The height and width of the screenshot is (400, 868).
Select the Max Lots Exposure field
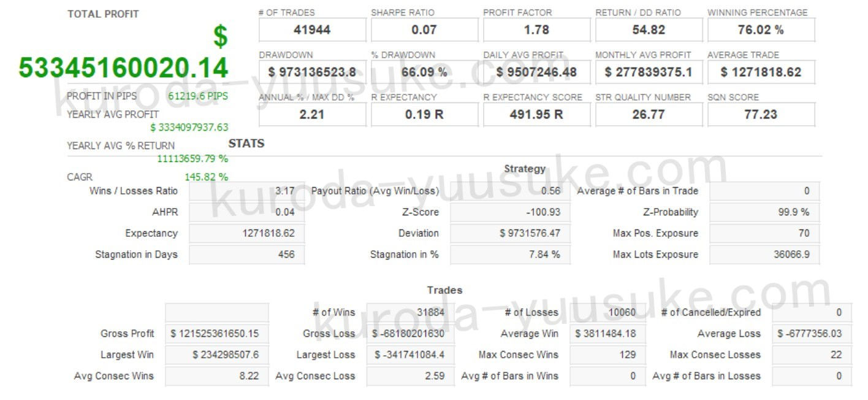coord(764,255)
